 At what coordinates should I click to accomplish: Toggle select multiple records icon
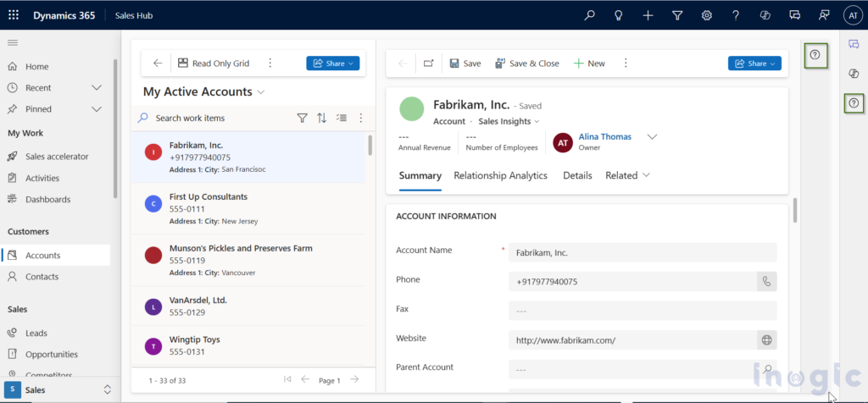click(x=342, y=118)
